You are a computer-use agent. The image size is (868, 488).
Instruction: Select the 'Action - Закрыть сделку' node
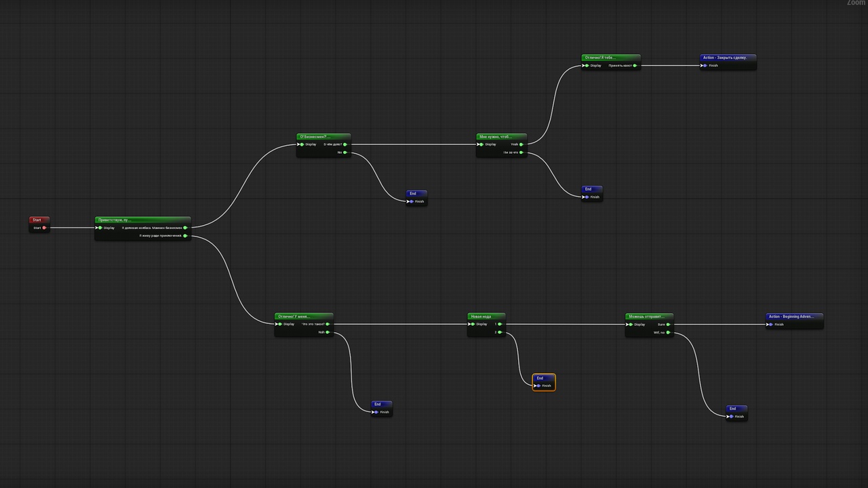tap(728, 62)
